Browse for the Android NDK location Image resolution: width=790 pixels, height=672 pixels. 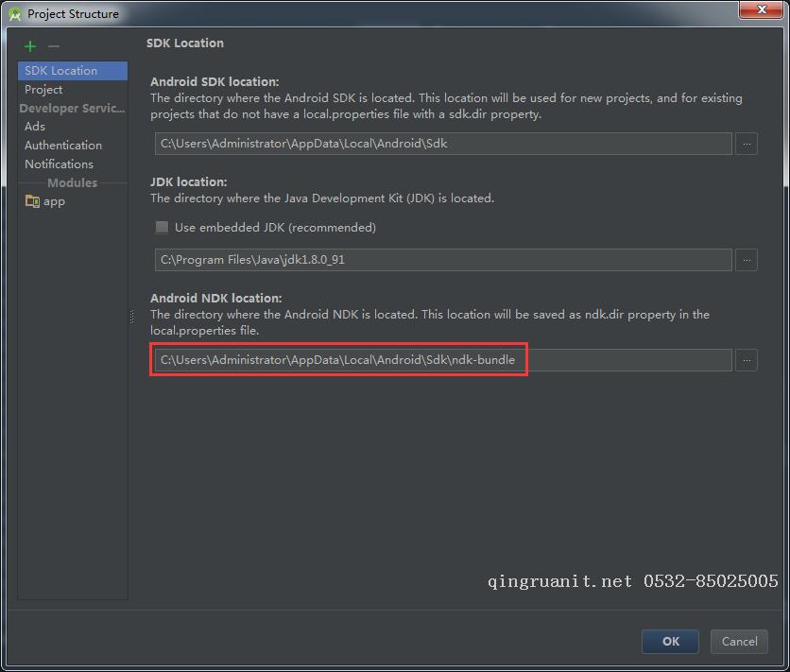coord(747,360)
